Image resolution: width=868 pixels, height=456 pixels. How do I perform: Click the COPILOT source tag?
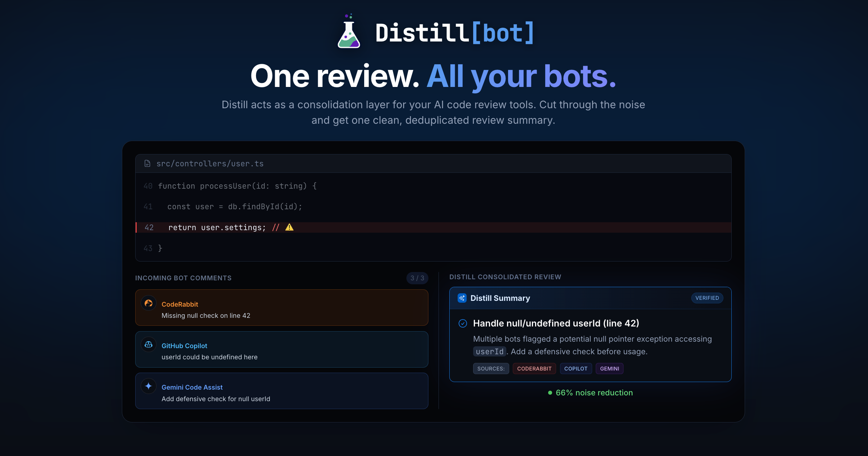pos(576,368)
